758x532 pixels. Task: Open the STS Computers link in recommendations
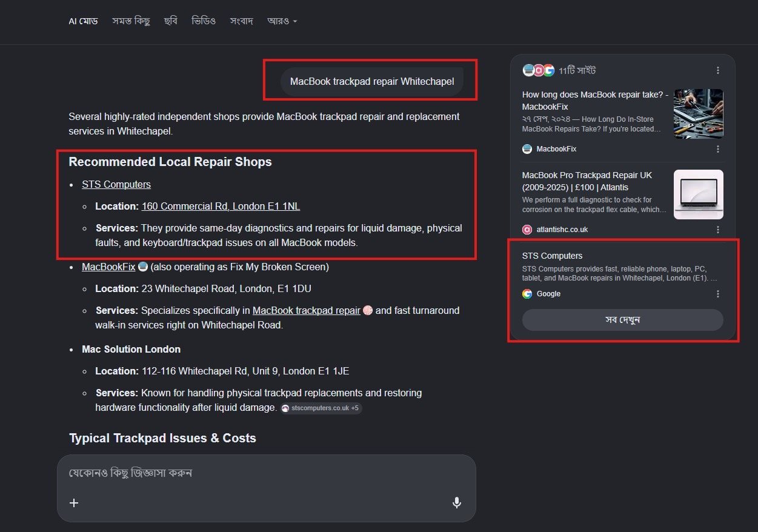pyautogui.click(x=116, y=184)
